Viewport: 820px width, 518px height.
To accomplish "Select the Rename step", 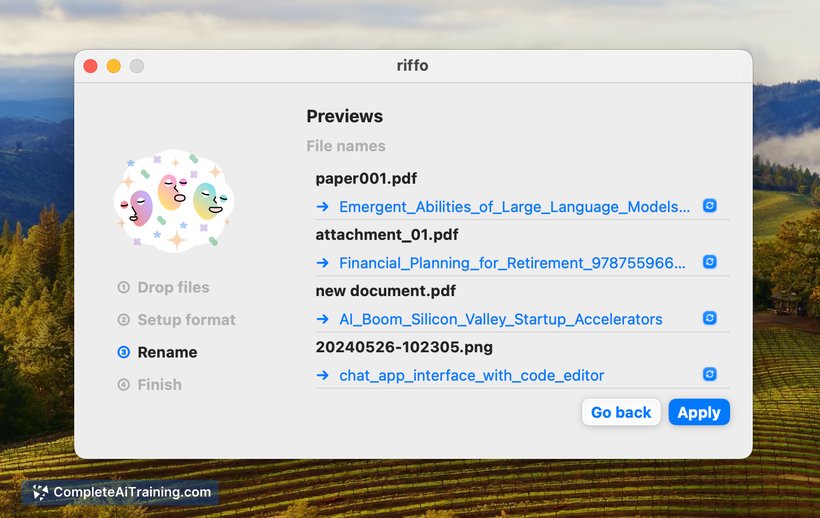I will click(x=157, y=352).
